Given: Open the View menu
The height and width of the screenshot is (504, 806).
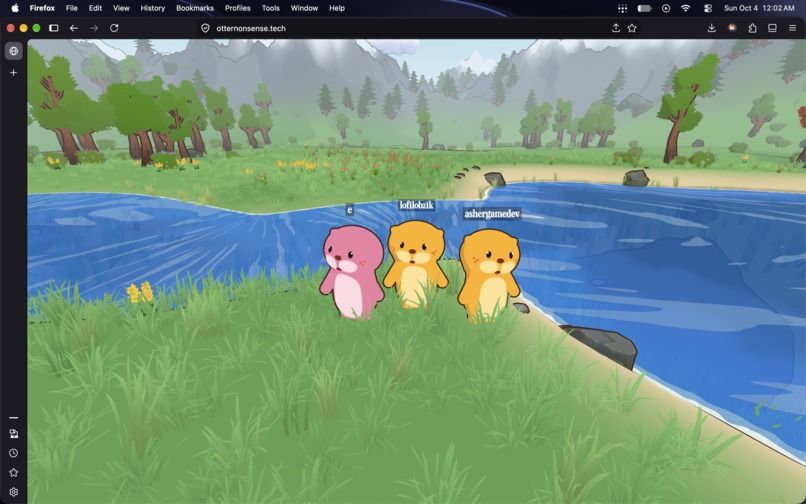Looking at the screenshot, I should click(121, 8).
